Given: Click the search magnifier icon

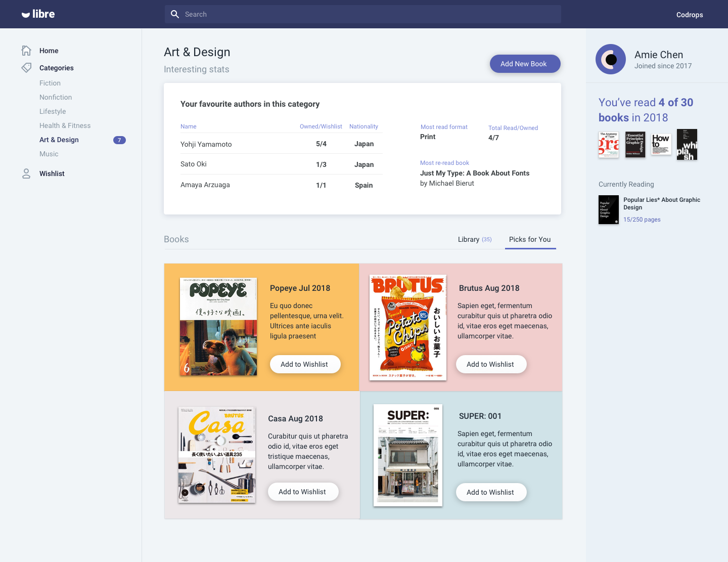Looking at the screenshot, I should click(175, 14).
